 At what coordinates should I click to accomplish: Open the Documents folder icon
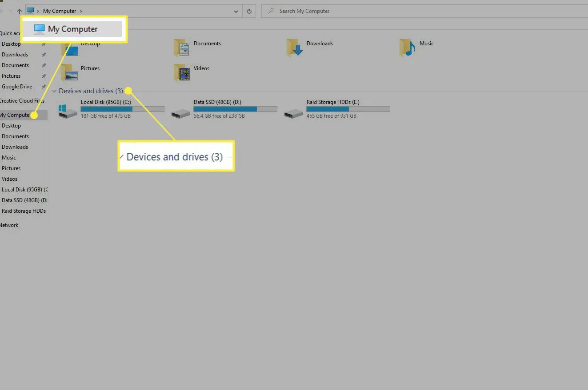tap(181, 47)
